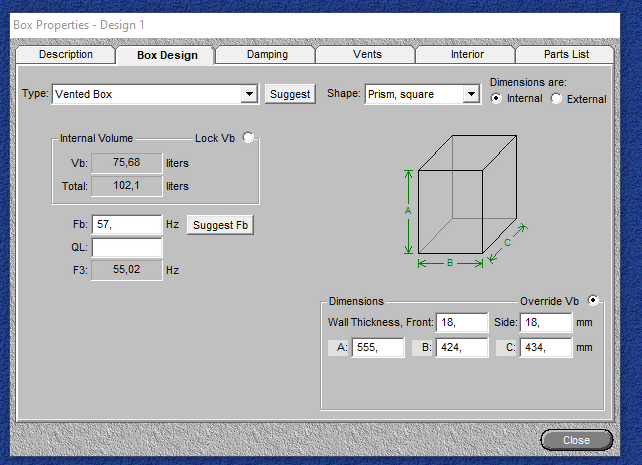Image resolution: width=642 pixels, height=465 pixels.
Task: Click the Front wall thickness field
Action: (462, 323)
